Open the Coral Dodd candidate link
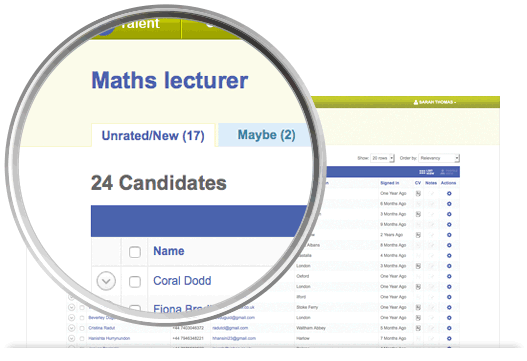527x361 pixels. [x=182, y=281]
